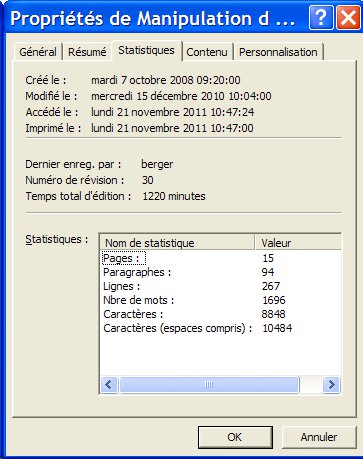The height and width of the screenshot is (459, 363).
Task: Click the horizontal scrollbar thumb
Action: (x=209, y=385)
